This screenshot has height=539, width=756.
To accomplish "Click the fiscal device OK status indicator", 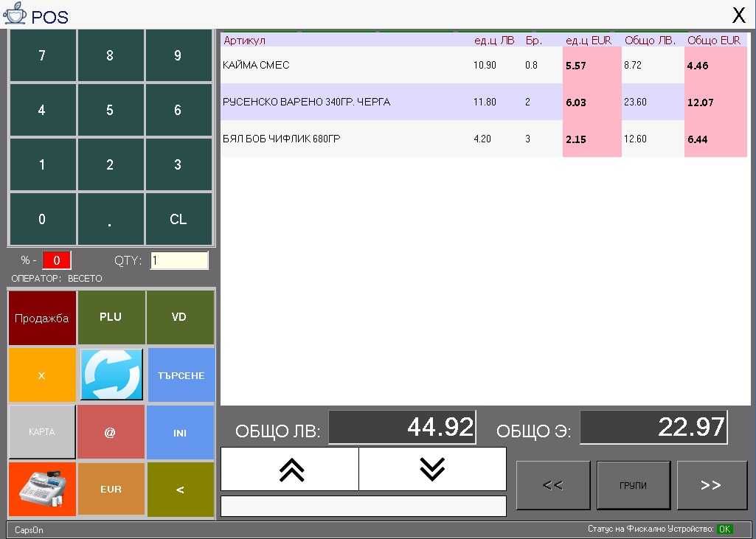I will [725, 529].
